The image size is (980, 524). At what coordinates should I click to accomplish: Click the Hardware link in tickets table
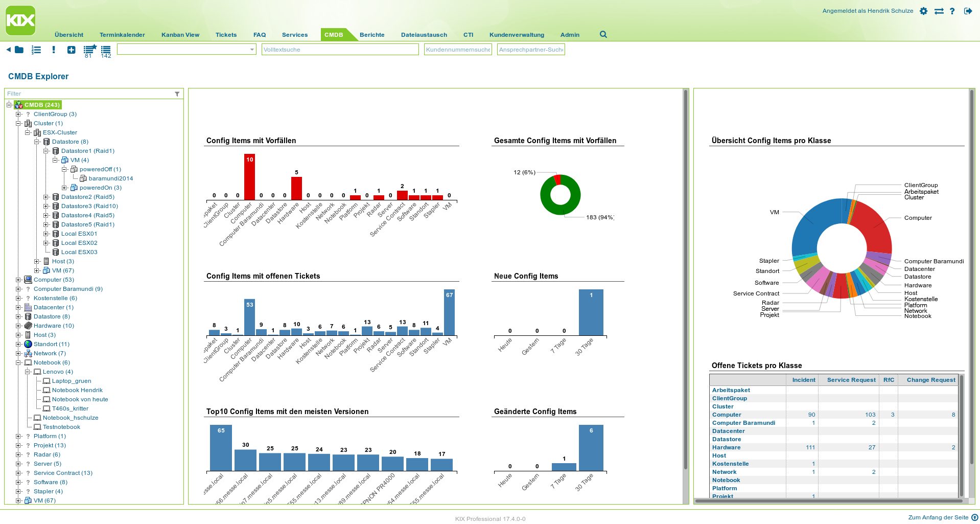pyautogui.click(x=726, y=447)
